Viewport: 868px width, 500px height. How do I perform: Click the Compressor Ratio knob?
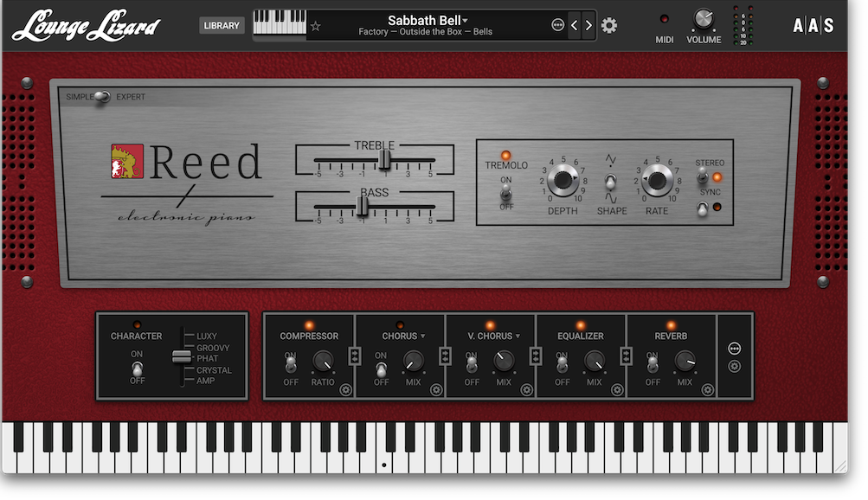[323, 362]
